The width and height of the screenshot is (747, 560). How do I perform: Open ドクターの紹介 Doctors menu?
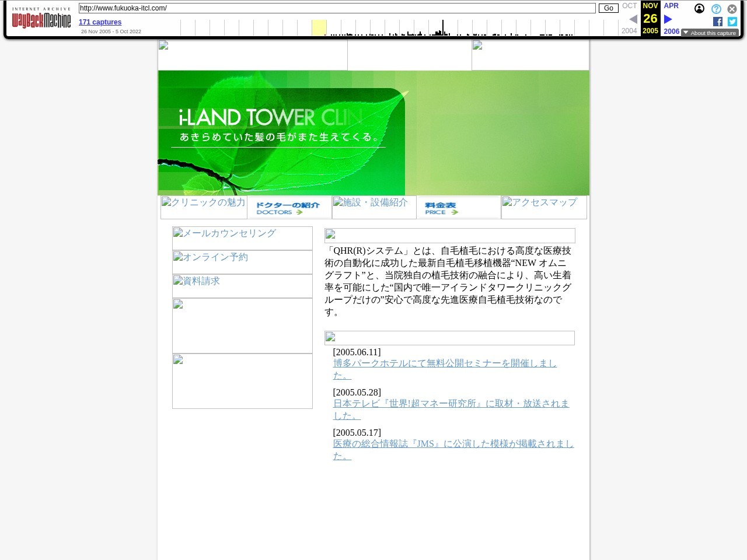point(289,208)
